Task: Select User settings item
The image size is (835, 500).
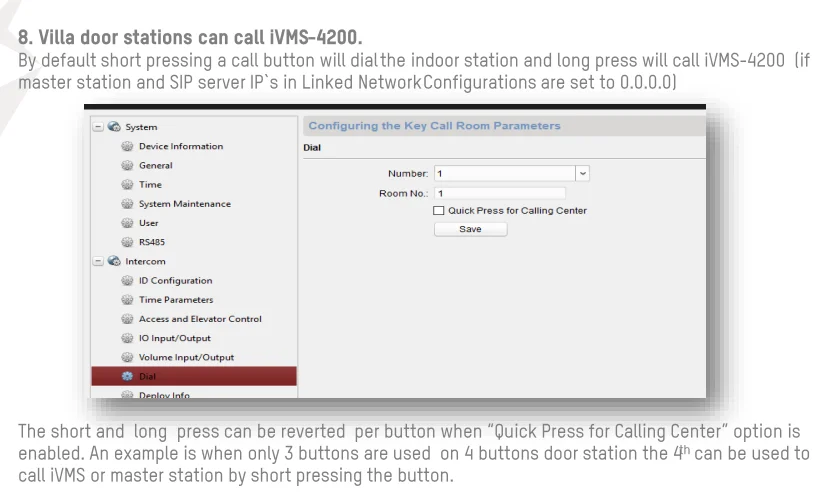Action: 149,223
